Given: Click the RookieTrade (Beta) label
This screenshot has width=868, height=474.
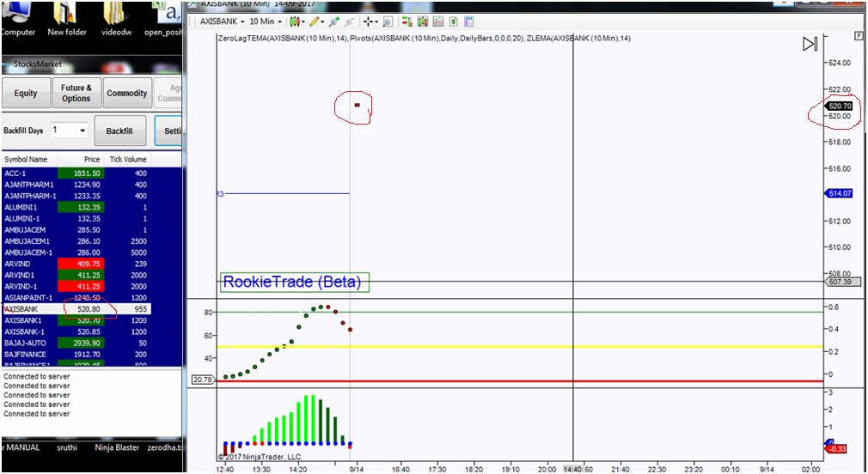Looking at the screenshot, I should (295, 282).
